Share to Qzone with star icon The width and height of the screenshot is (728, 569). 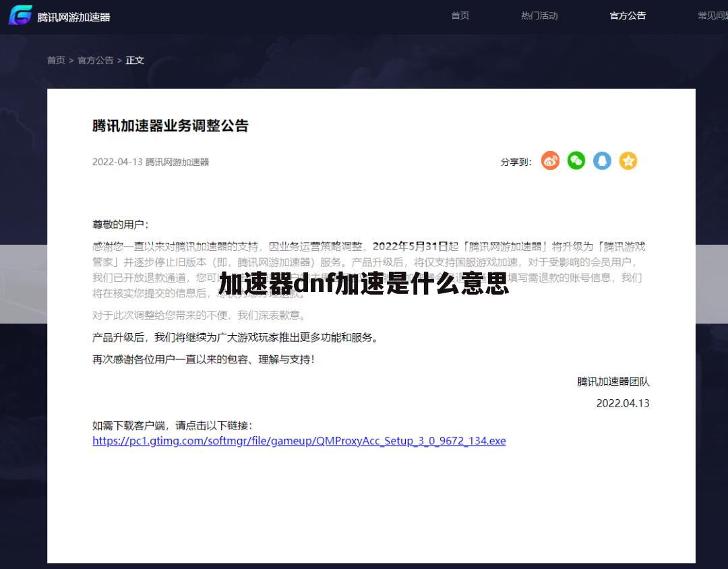[x=628, y=160]
